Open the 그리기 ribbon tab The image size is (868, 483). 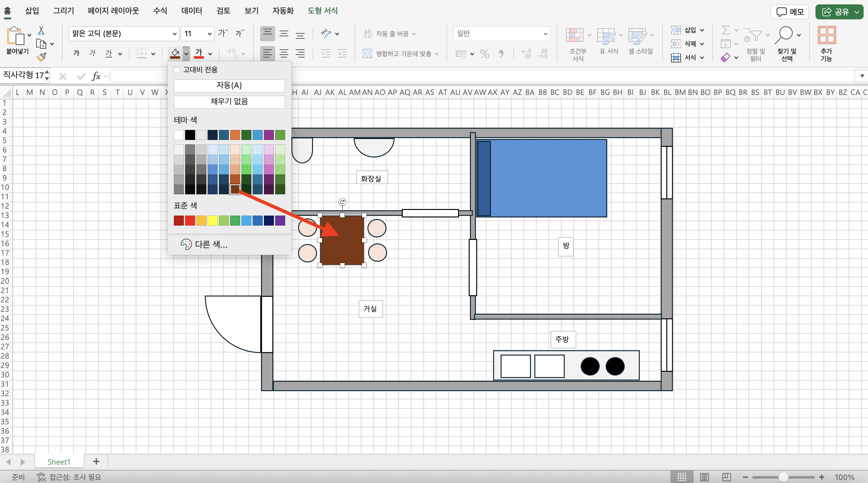(x=63, y=11)
